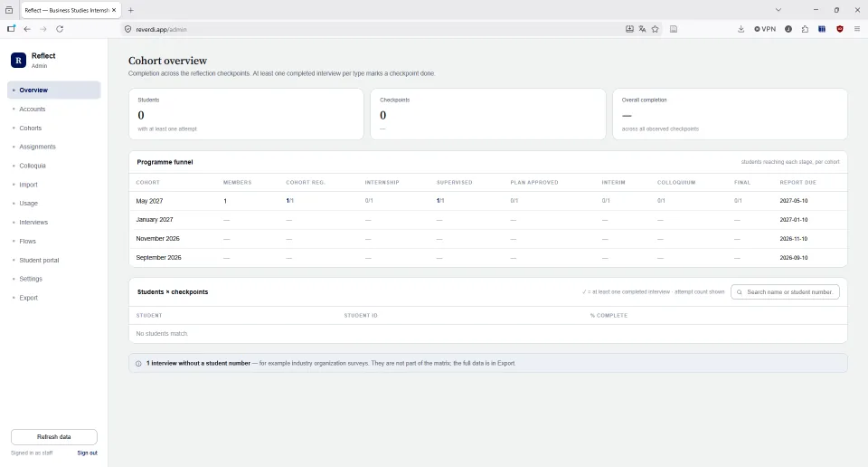Focus the search name or student number field
This screenshot has width=868, height=467.
tap(785, 292)
